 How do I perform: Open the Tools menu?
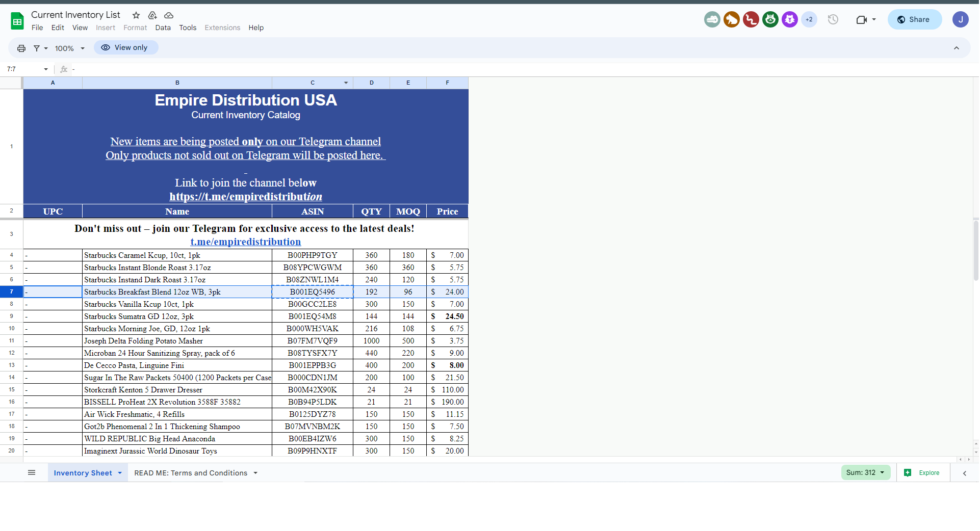click(x=188, y=28)
